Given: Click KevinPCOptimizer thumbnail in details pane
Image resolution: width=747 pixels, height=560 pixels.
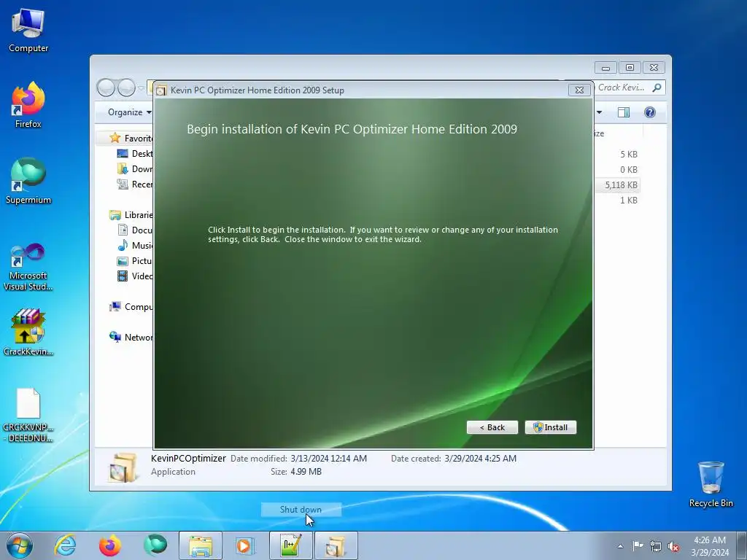Looking at the screenshot, I should (x=123, y=467).
